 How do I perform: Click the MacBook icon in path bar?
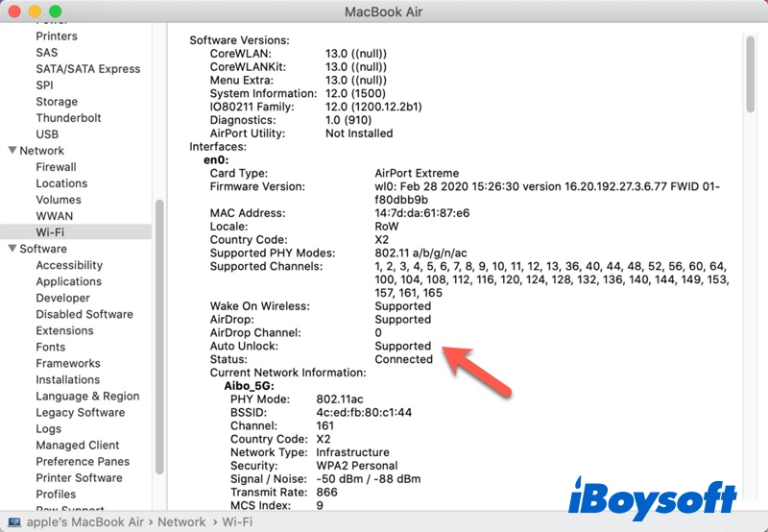(x=12, y=522)
